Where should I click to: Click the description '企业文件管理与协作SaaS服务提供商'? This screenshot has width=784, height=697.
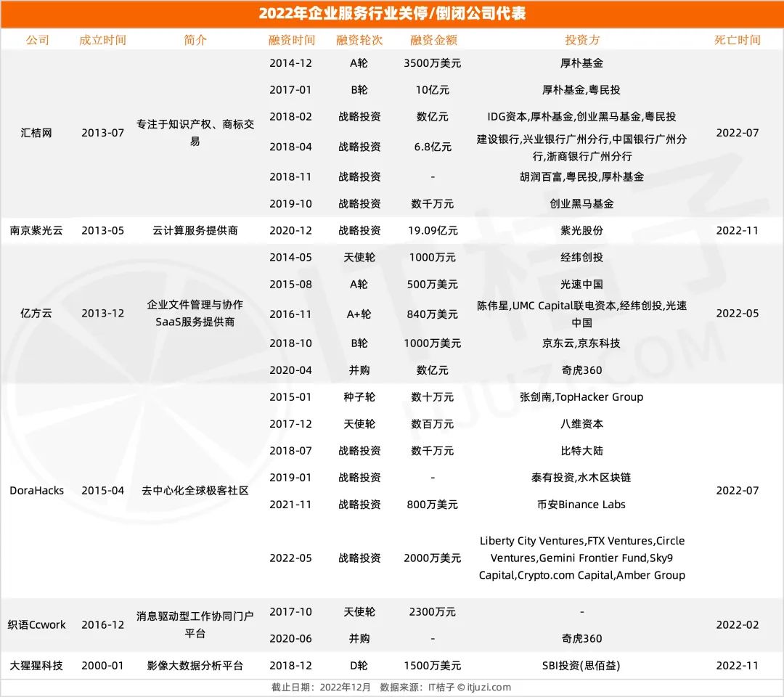tap(195, 313)
